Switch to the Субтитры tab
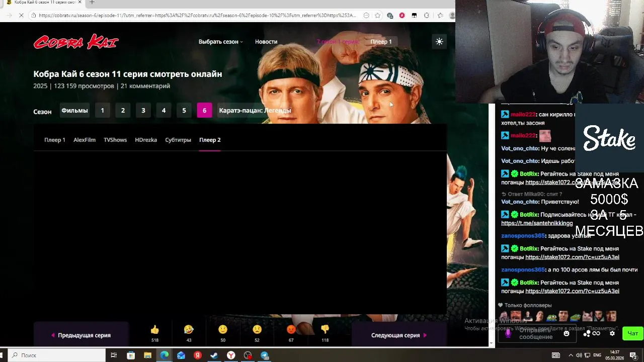 pos(178,140)
